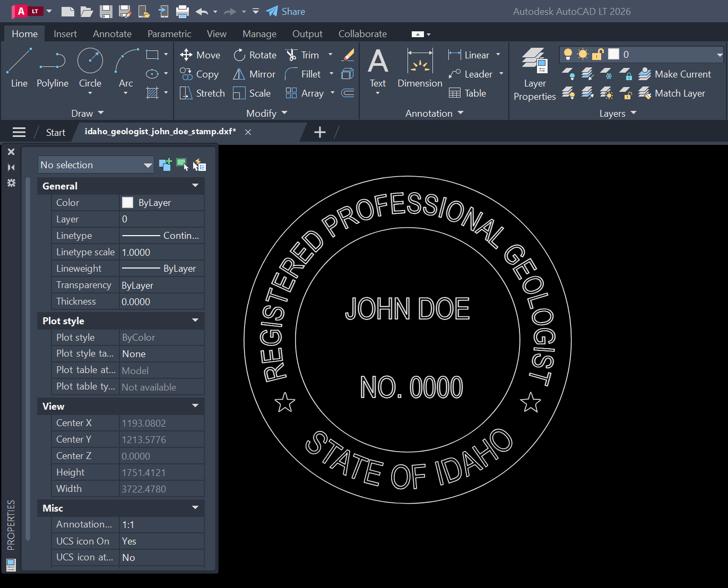Add a new drawing tab with plus
728x588 pixels.
point(320,132)
